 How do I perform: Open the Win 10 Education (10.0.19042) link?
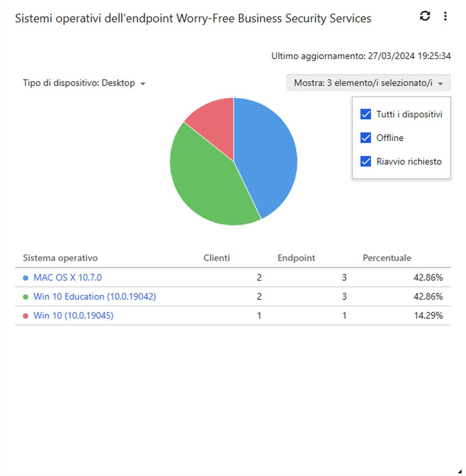95,297
